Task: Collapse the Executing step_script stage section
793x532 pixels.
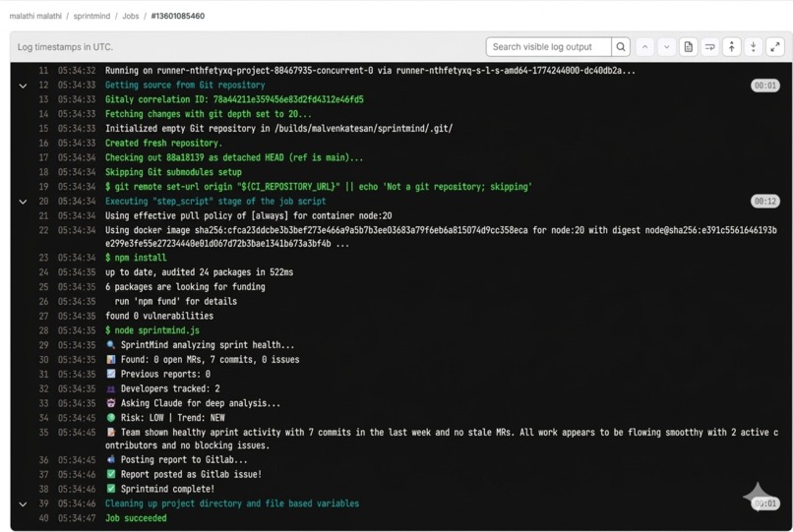Action: tap(23, 202)
